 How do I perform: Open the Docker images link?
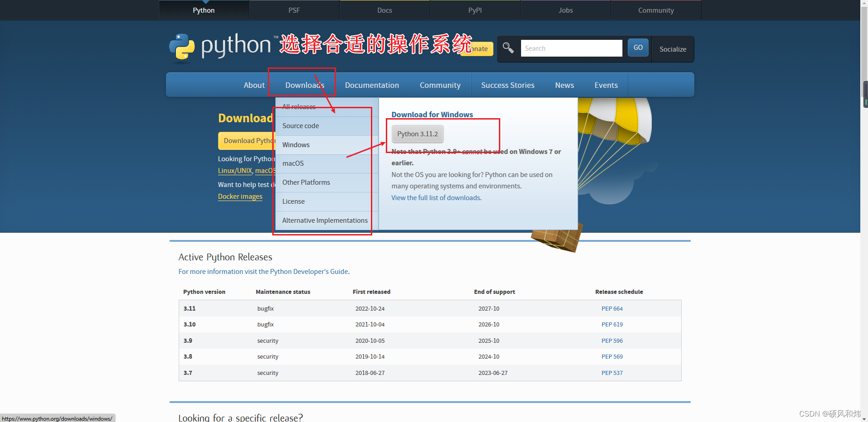pyautogui.click(x=240, y=197)
